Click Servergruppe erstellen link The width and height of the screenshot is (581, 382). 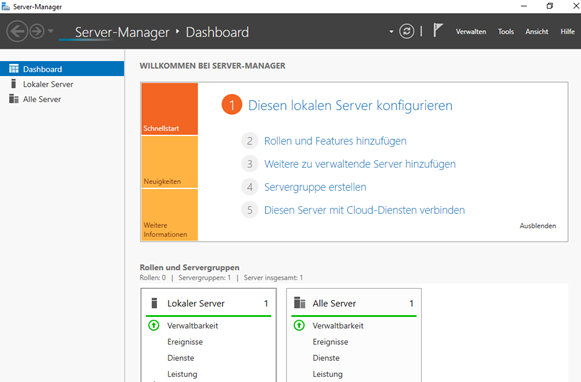315,187
